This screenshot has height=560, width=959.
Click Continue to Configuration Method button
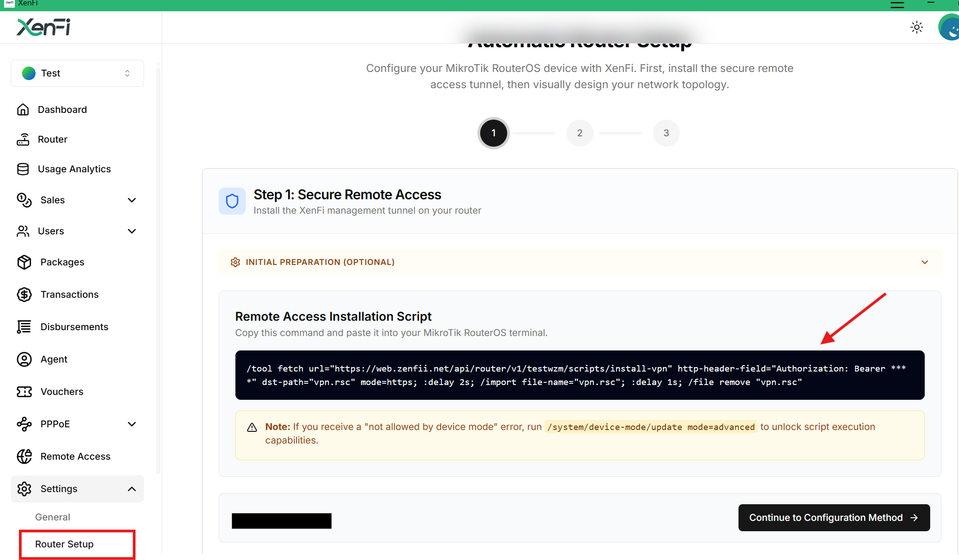(834, 518)
